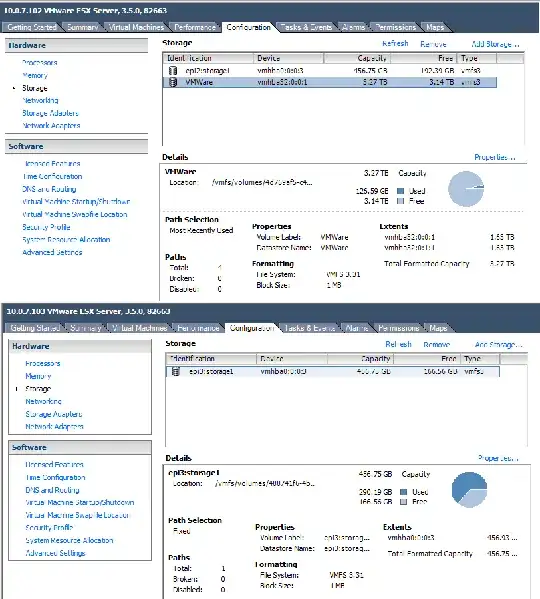The width and height of the screenshot is (540, 599).
Task: Open Licensed Features on 10.0.7.102 host
Action: (x=52, y=164)
